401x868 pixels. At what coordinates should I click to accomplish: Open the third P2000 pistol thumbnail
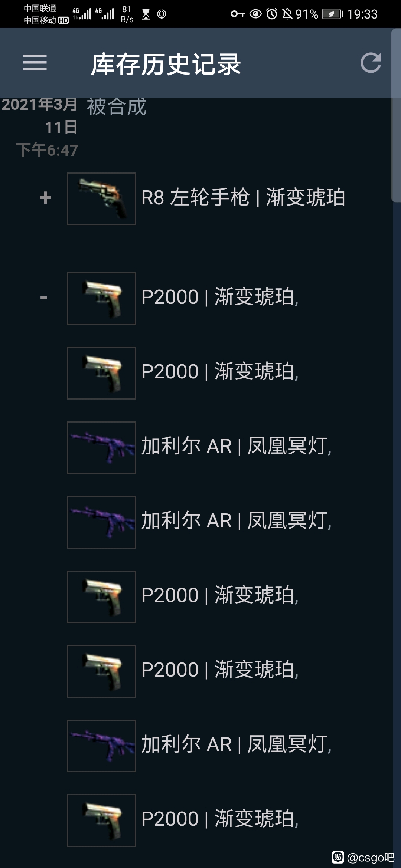(101, 597)
